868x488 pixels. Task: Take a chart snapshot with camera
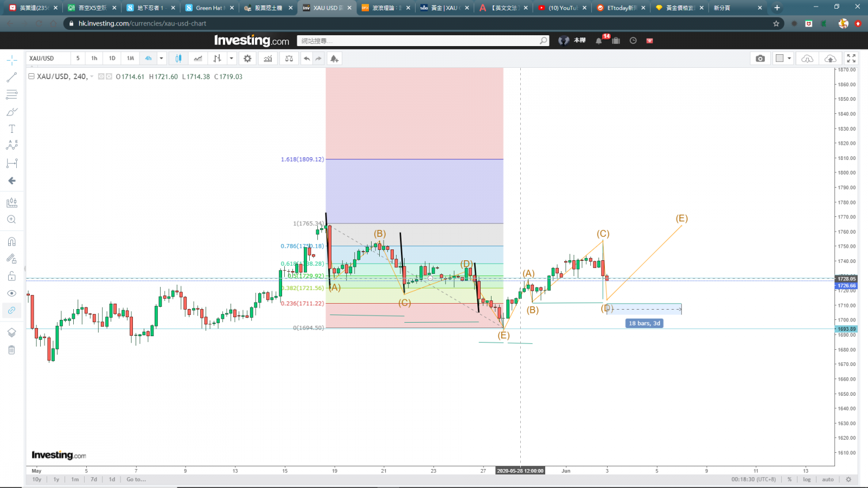pos(760,59)
